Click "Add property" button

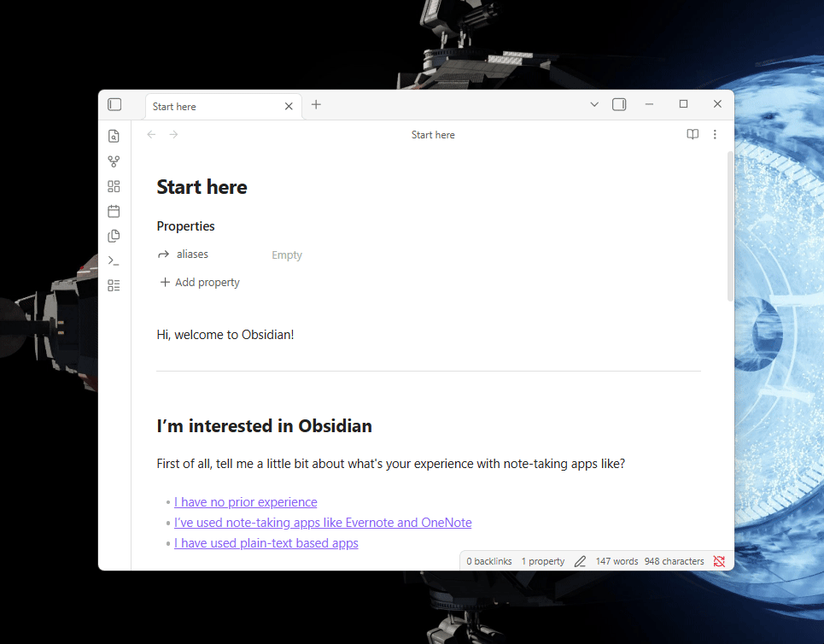tap(200, 283)
